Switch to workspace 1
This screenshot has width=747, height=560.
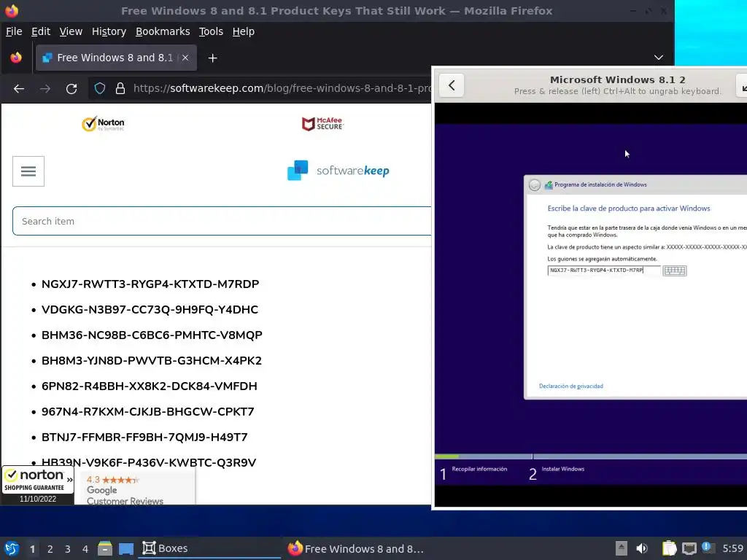coord(32,549)
